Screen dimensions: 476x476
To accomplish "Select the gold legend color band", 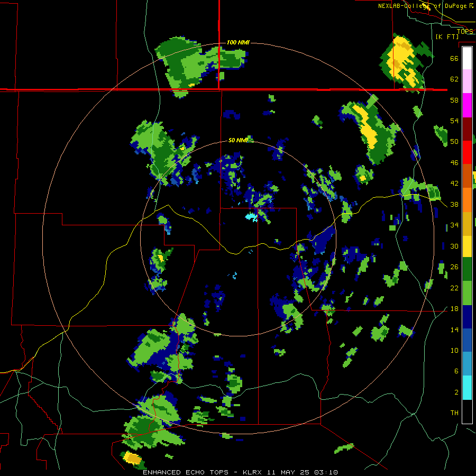I will click(467, 224).
